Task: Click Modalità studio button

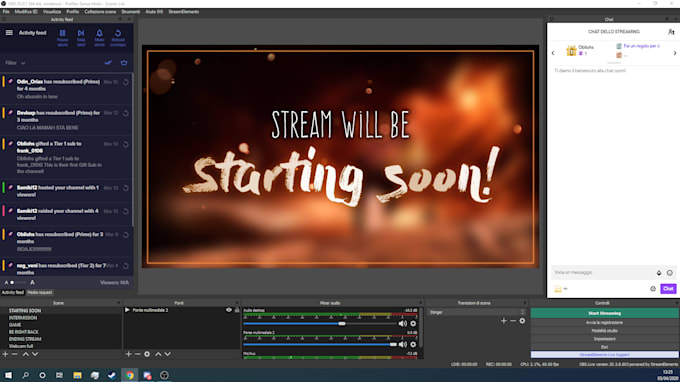Action: coord(605,331)
